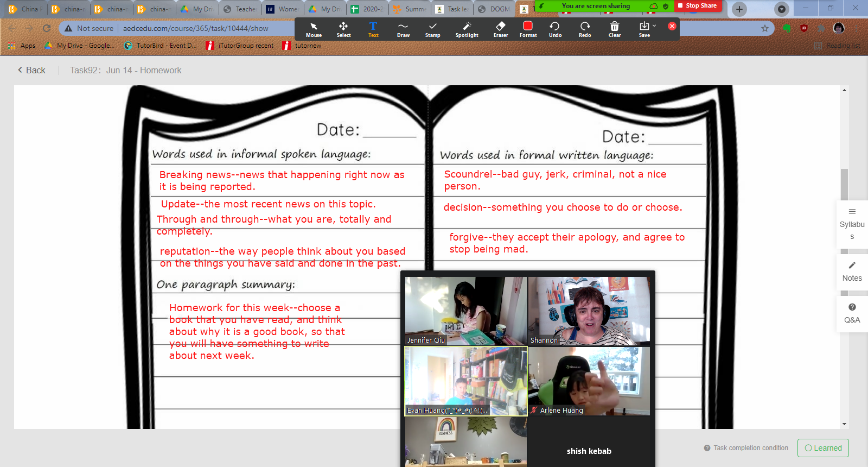Screen dimensions: 868x467
Task: Go forward one page in Chrome
Action: [x=29, y=28]
